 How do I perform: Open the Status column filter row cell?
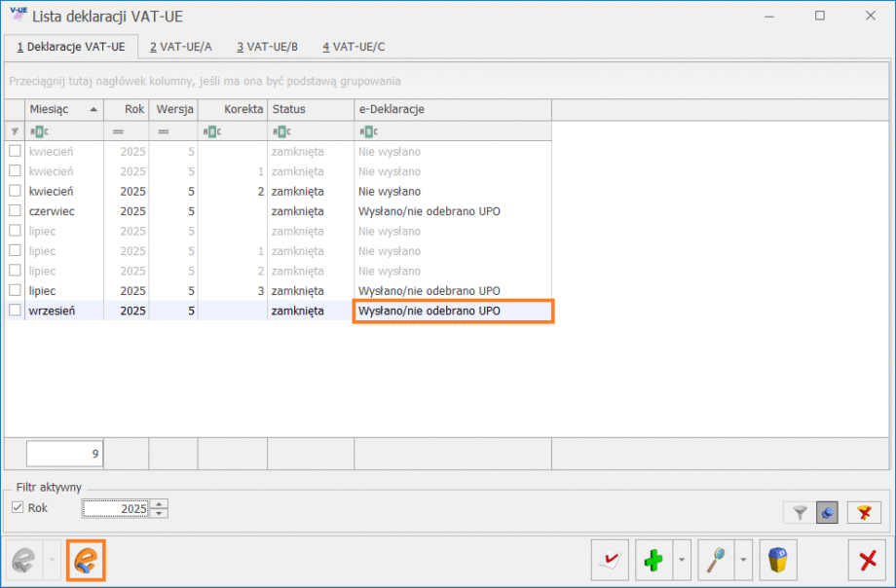coord(310,131)
